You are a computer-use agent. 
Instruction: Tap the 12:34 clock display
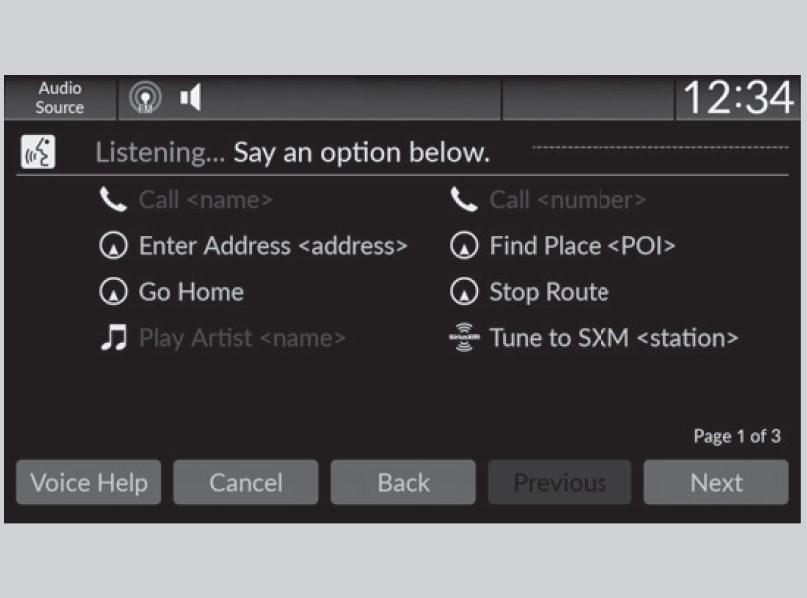coord(738,98)
